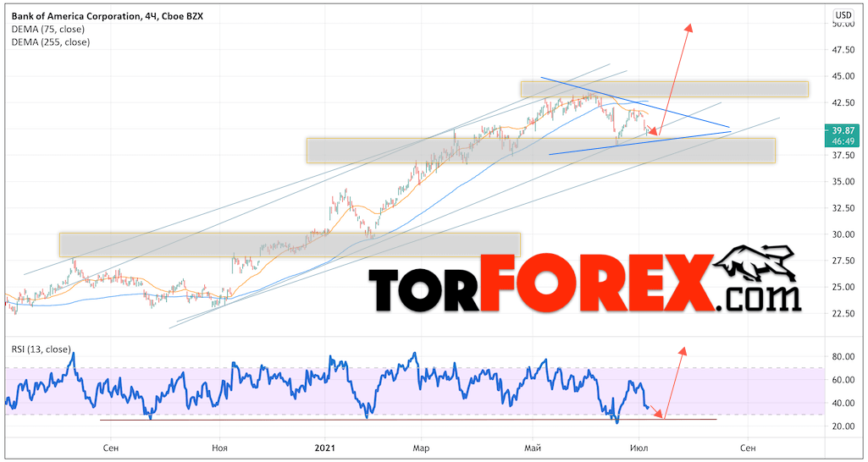The width and height of the screenshot is (868, 462).
Task: Click the 22.50 price axis label
Action: (843, 314)
